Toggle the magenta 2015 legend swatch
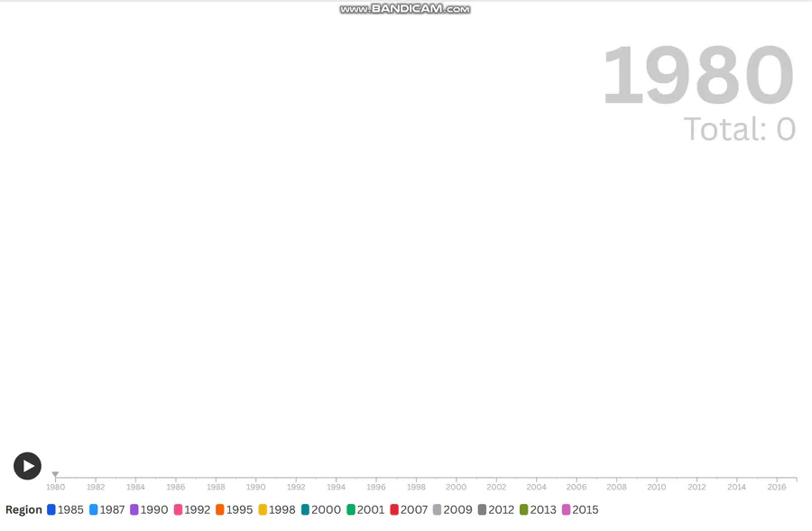The image size is (812, 531). pos(566,509)
